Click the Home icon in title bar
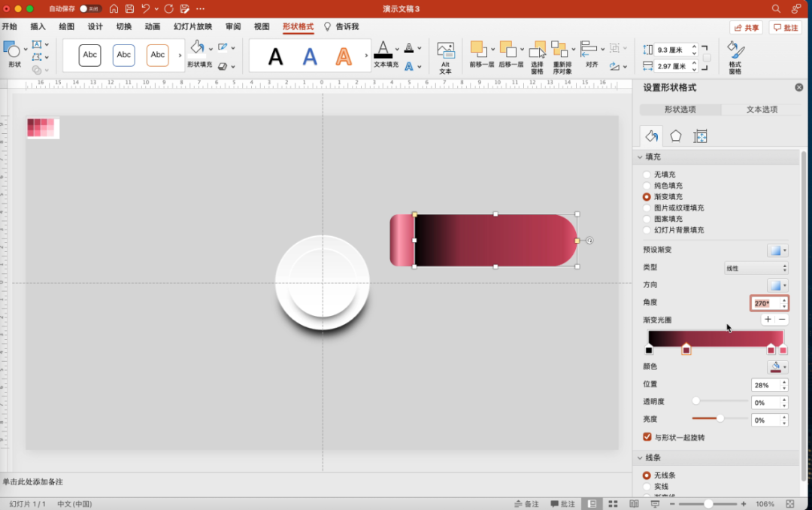 pyautogui.click(x=114, y=9)
